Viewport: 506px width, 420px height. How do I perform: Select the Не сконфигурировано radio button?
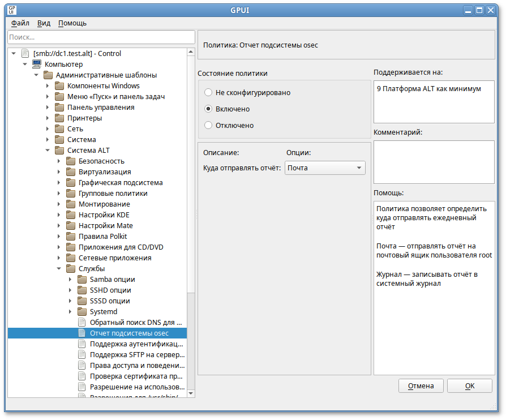point(208,92)
